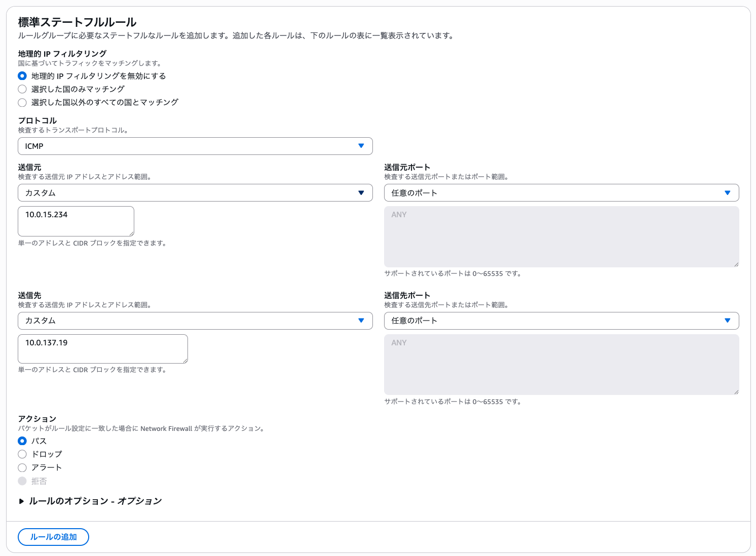The height and width of the screenshot is (556, 756).
Task: Click the arrow icon of the 送信先ポート selector
Action: [728, 321]
